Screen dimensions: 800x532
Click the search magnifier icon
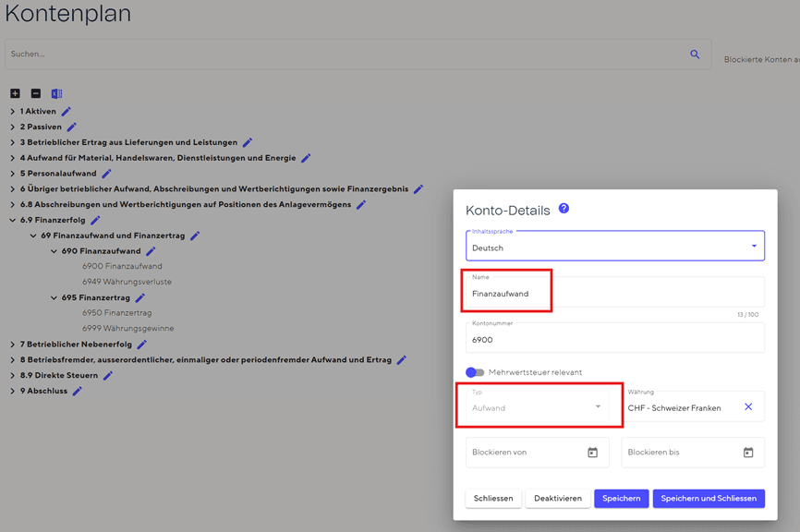click(x=695, y=54)
